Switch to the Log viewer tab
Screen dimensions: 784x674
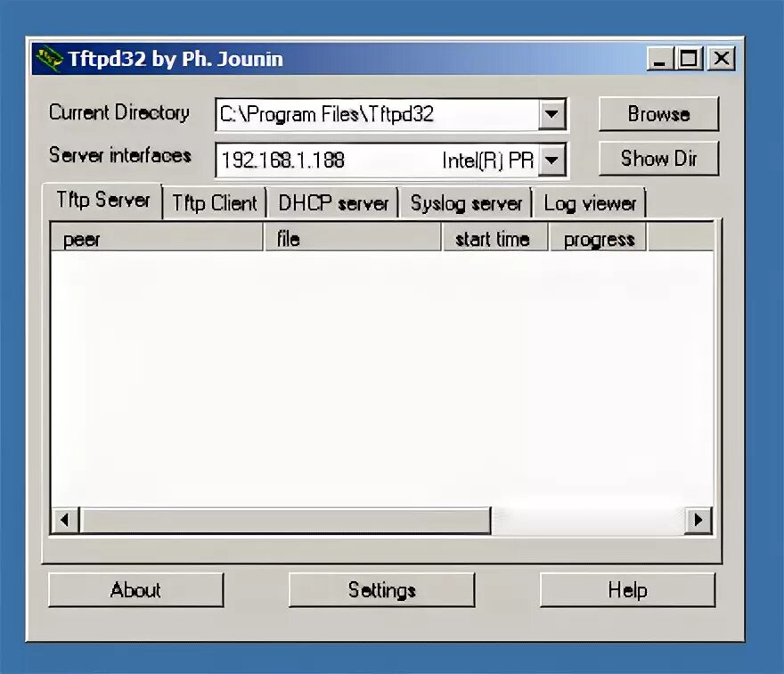[590, 203]
